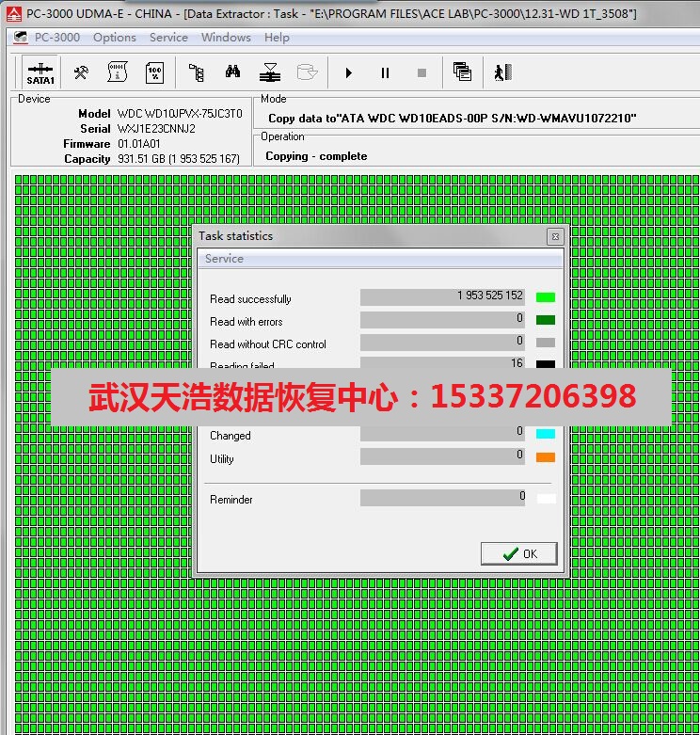Open the tree structure toolbar icon
Viewport: 700px width, 735px height.
pos(196,72)
